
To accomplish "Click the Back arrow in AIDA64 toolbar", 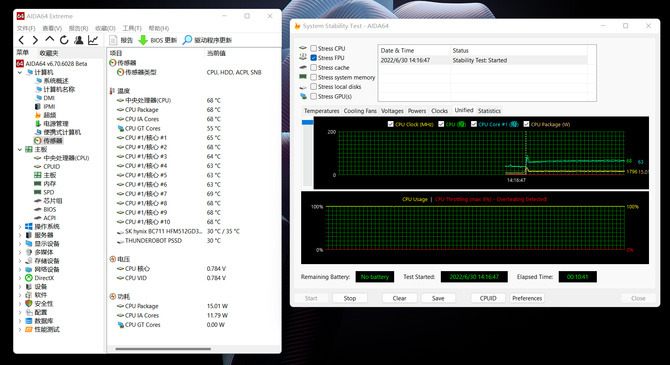I will [x=21, y=40].
